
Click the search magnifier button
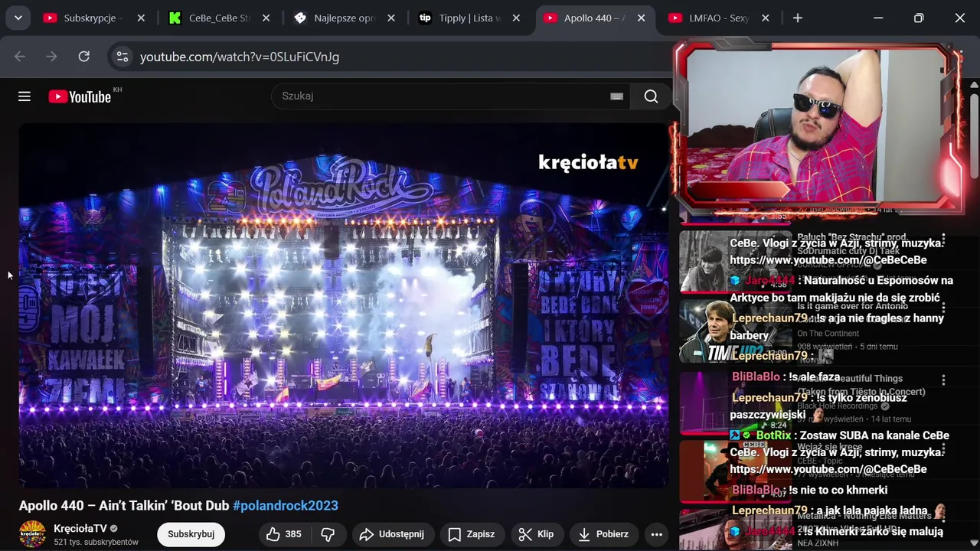point(651,96)
